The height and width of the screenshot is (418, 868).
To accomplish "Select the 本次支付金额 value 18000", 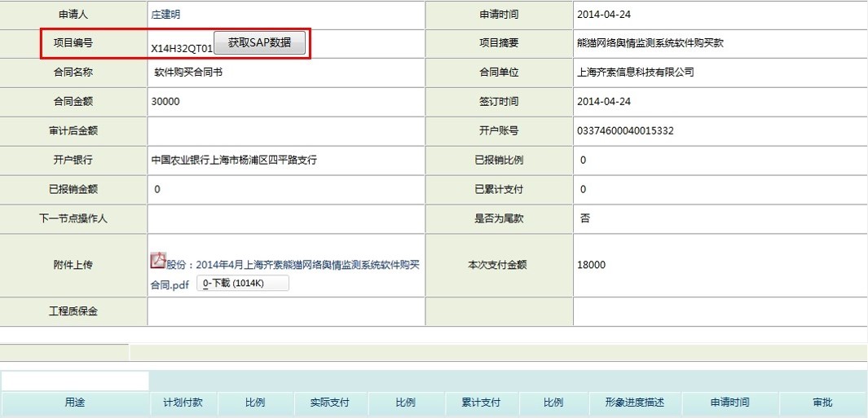I will 591,265.
